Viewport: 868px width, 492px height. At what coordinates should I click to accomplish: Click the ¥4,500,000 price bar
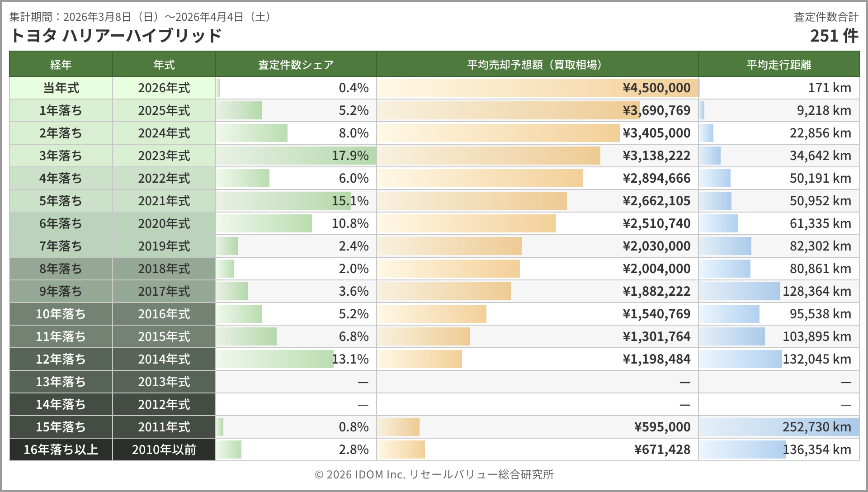coord(537,88)
